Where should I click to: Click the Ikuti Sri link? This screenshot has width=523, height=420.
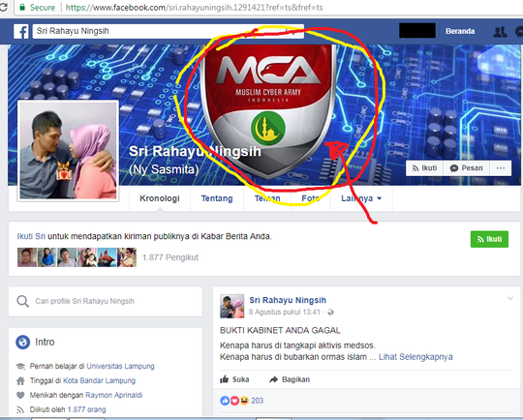point(31,237)
